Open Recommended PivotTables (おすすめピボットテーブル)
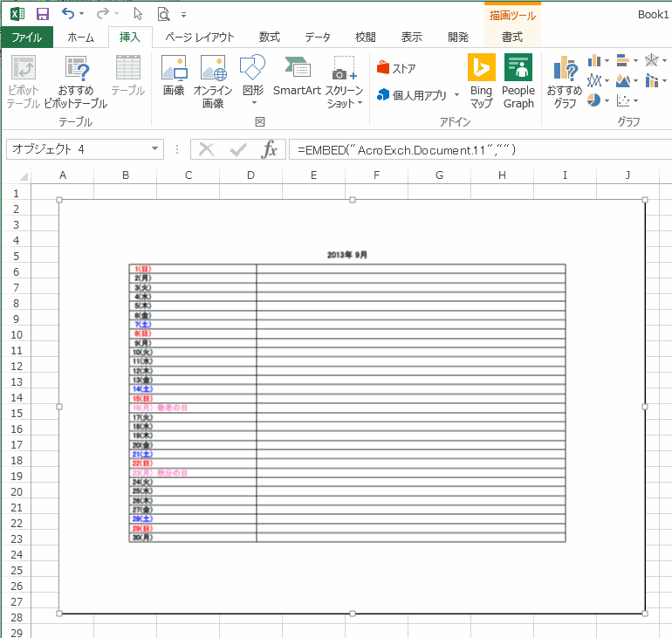Viewport: 672px width, 638px height. pyautogui.click(x=76, y=81)
